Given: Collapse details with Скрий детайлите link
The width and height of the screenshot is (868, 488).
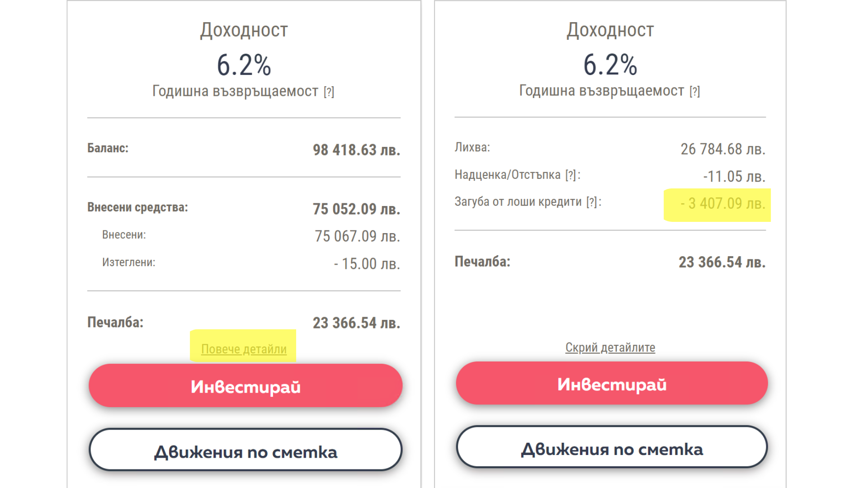Looking at the screenshot, I should coord(610,347).
